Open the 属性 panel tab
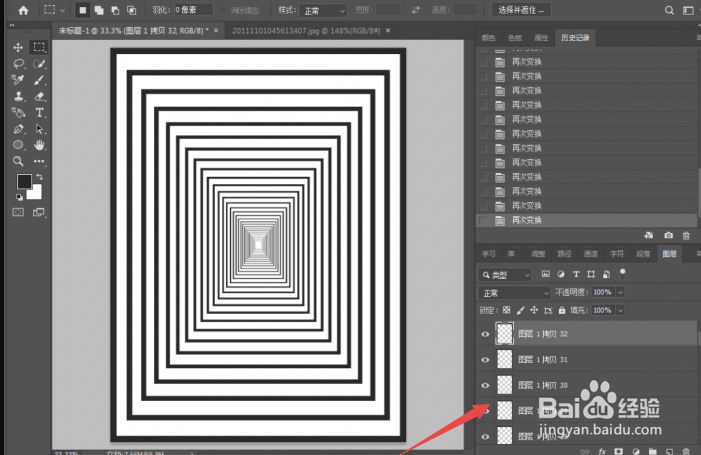This screenshot has width=701, height=455. (541, 38)
